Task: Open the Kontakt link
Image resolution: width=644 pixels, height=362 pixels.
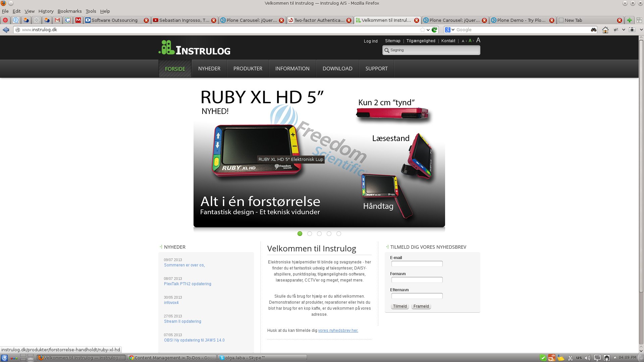Action: [448, 41]
